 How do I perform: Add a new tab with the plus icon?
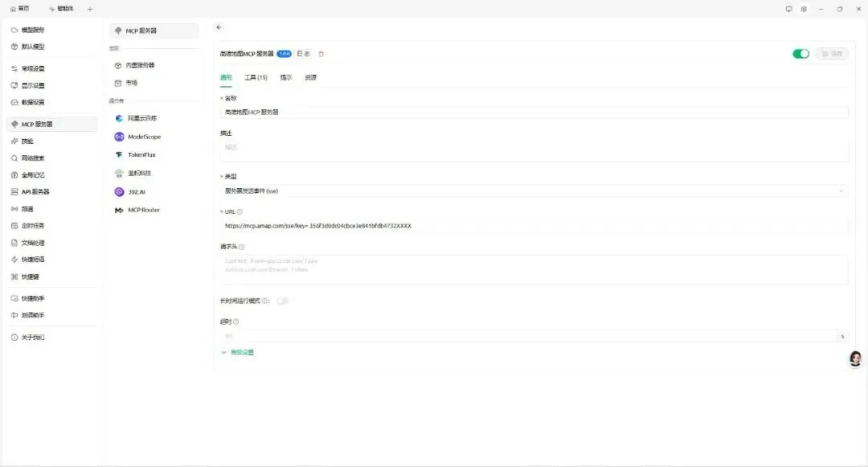tap(90, 9)
